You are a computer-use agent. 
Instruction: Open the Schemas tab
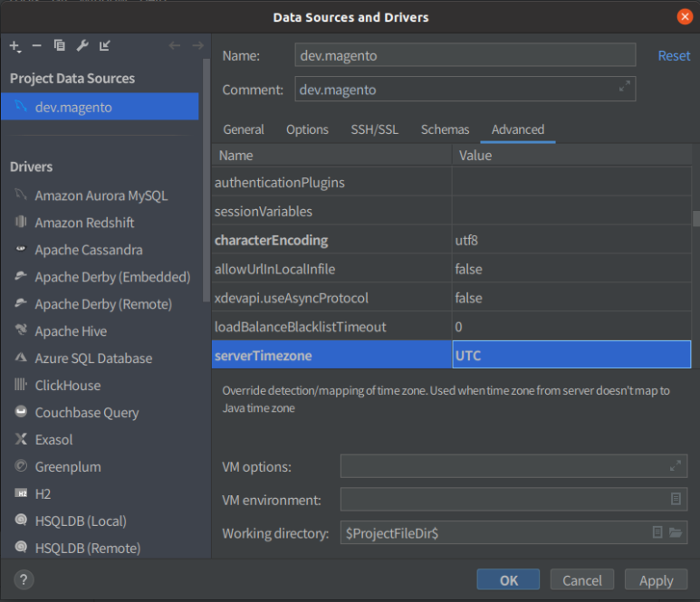point(446,129)
